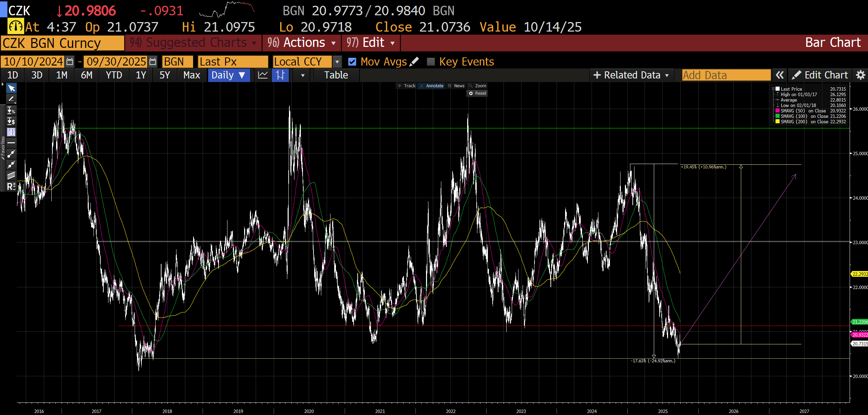Image resolution: width=868 pixels, height=415 pixels.
Task: Toggle Annotate mode in chart toolbar
Action: click(x=431, y=86)
